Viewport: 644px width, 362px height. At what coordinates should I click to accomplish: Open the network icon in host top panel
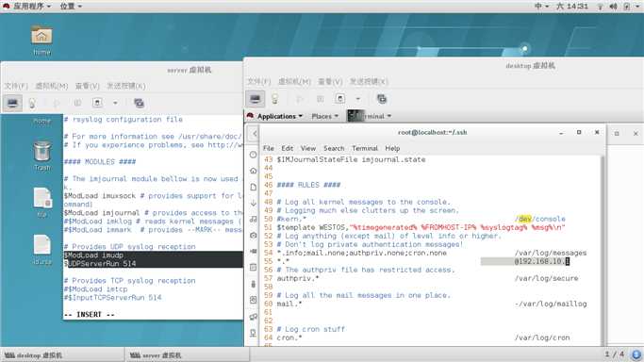tap(600, 7)
